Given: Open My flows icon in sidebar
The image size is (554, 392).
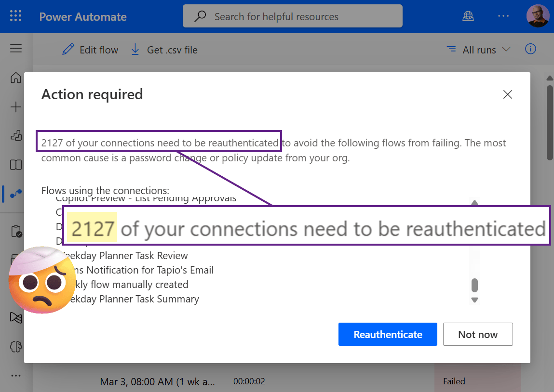Looking at the screenshot, I should [16, 194].
